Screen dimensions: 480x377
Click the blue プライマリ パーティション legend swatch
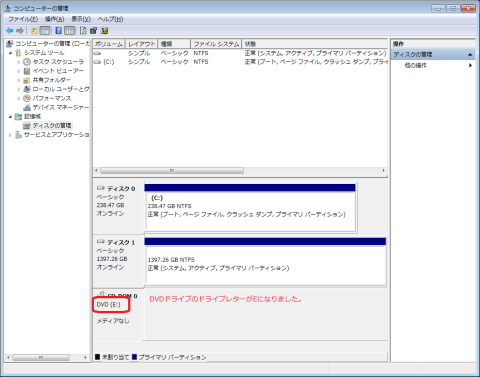click(135, 357)
